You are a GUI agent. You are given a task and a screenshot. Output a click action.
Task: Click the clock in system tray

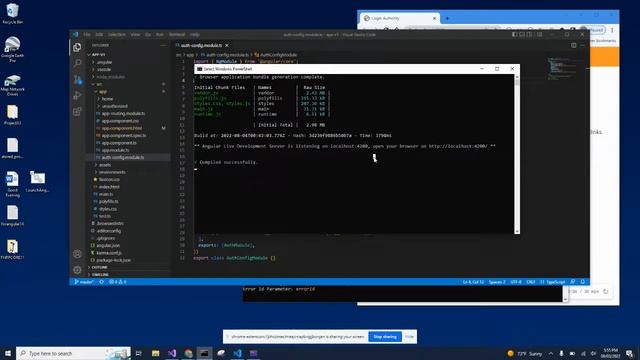point(611,353)
